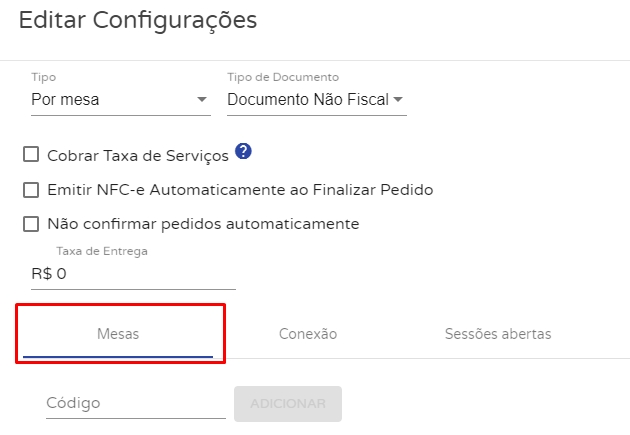
Task: Enable the Cobrar Taxa de Serviços checkbox
Action: click(x=31, y=155)
